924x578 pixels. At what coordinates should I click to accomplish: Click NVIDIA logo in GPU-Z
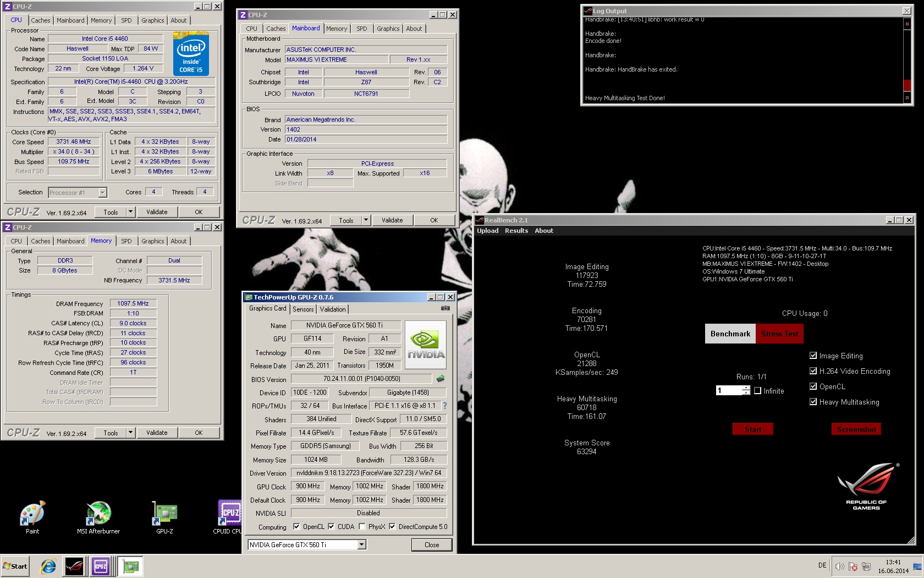click(x=426, y=345)
